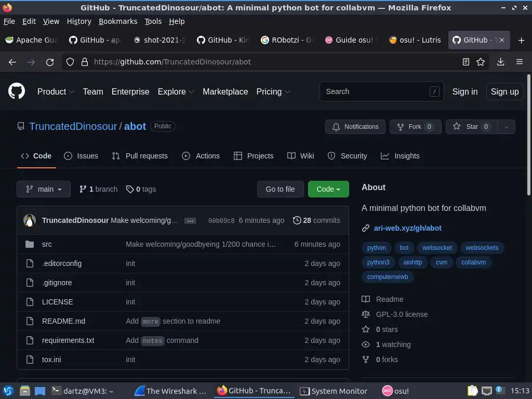Switch to osu! in the taskbar

click(395, 391)
